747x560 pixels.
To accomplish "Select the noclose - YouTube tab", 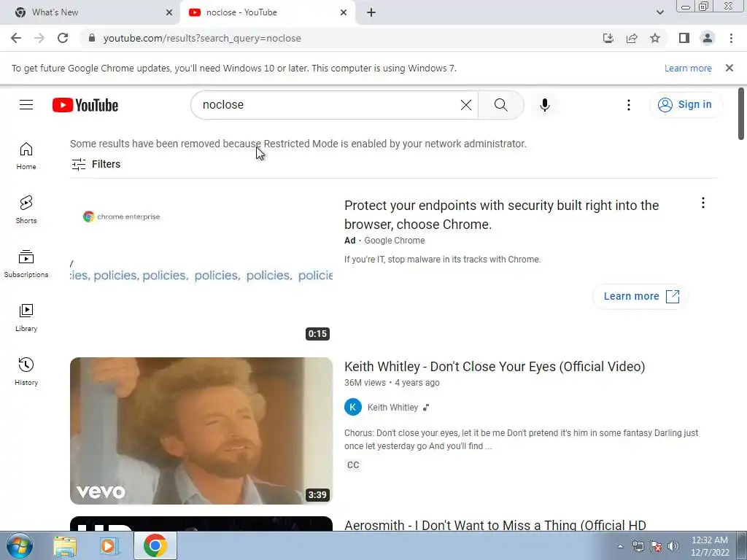I will [267, 12].
